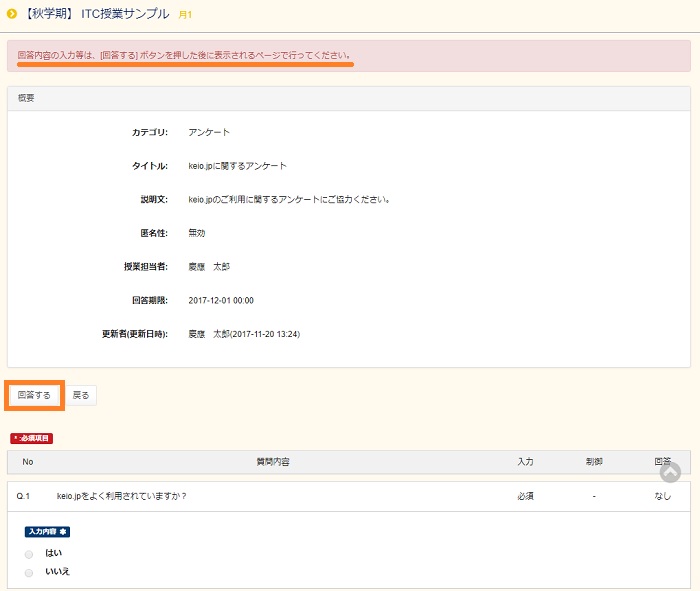Click the orange arrow icon beside course title
The width and height of the screenshot is (700, 591).
click(11, 14)
